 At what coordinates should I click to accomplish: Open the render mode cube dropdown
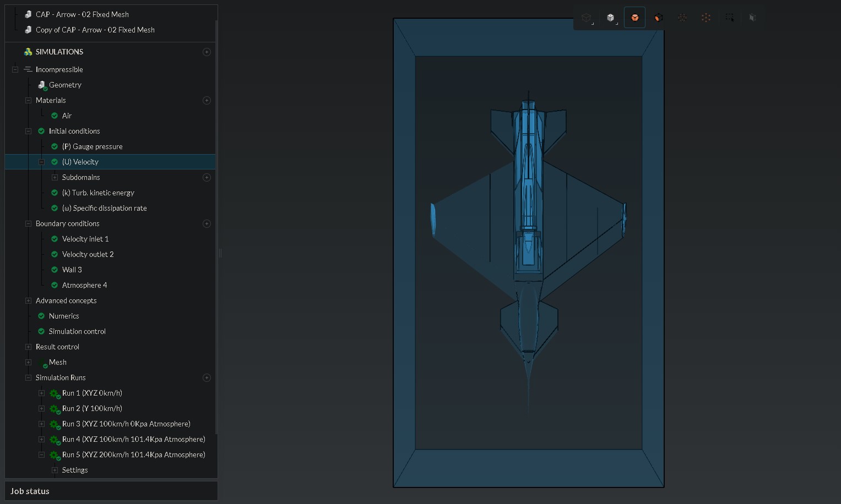pyautogui.click(x=611, y=18)
